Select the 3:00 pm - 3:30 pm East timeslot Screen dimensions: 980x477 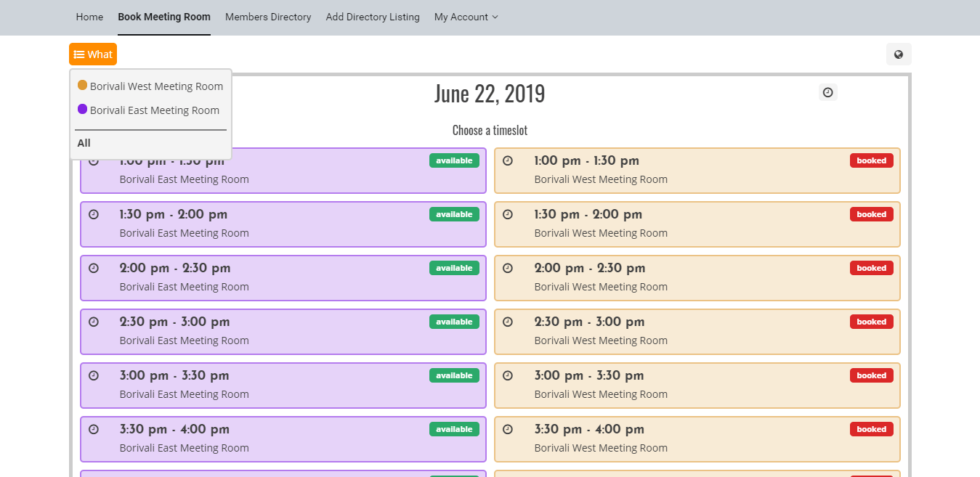pyautogui.click(x=283, y=385)
